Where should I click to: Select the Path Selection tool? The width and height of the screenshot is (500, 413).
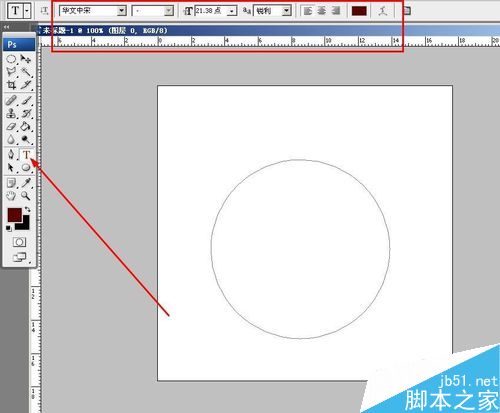click(11, 167)
